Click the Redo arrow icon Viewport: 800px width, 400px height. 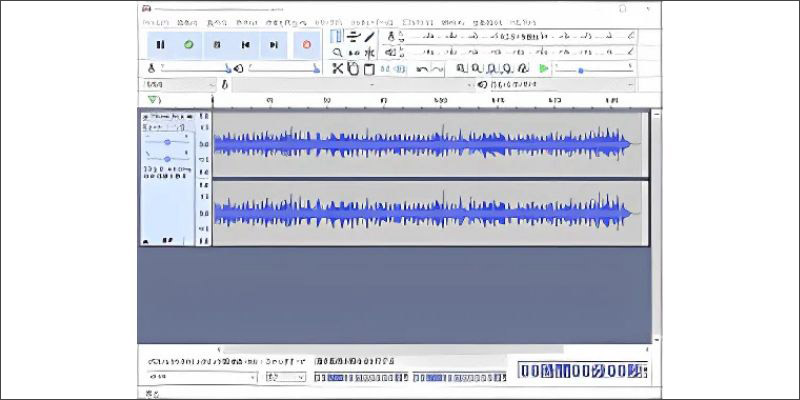tap(437, 68)
